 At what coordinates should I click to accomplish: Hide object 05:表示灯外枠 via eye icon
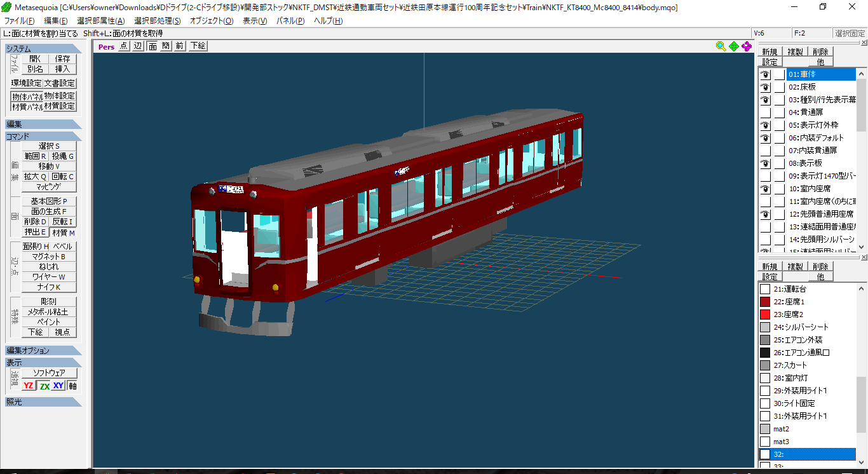coord(766,125)
